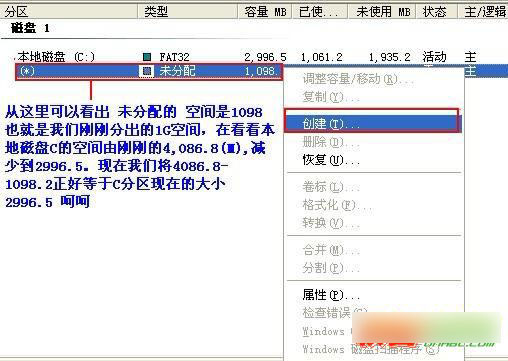Image resolution: width=508 pixels, height=361 pixels.
Task: Select the unallocated (*) partition row
Action: (149, 71)
